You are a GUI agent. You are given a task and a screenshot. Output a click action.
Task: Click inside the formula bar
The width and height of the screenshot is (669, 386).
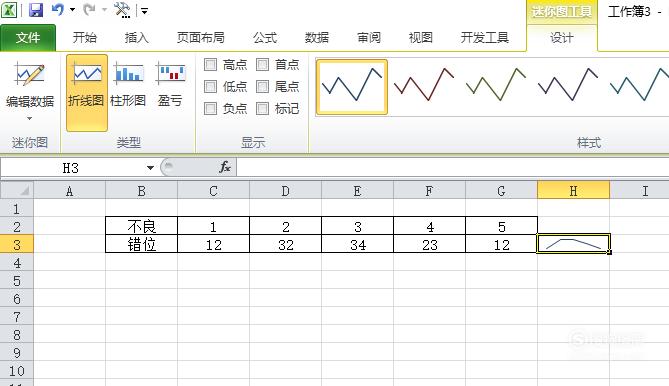pos(452,168)
